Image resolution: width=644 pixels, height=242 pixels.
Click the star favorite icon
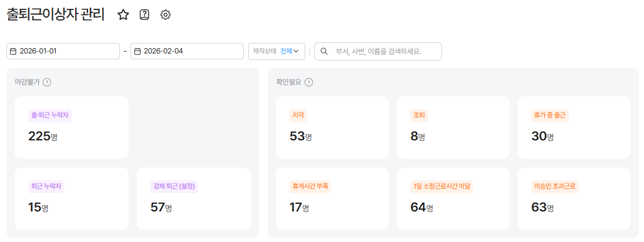pos(123,15)
